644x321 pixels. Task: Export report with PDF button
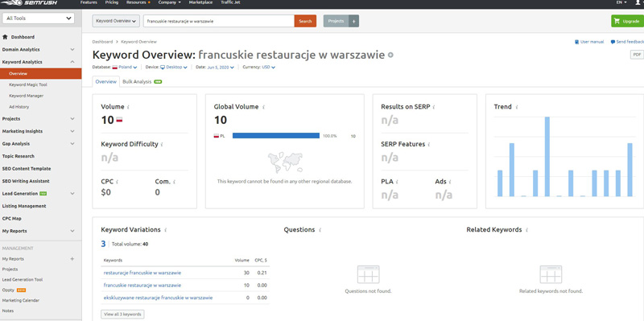coord(637,55)
